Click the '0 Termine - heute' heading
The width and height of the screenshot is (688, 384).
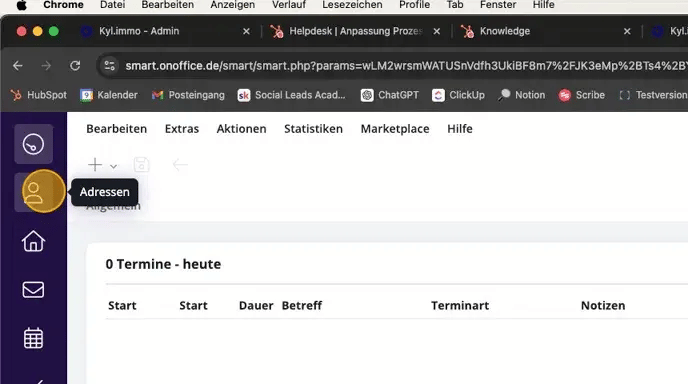[x=163, y=264]
